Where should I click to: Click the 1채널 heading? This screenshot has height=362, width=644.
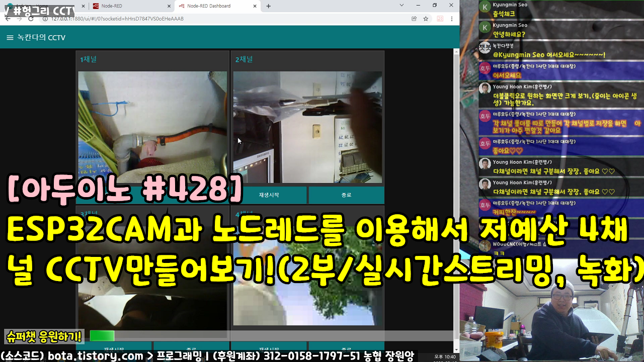(x=89, y=59)
